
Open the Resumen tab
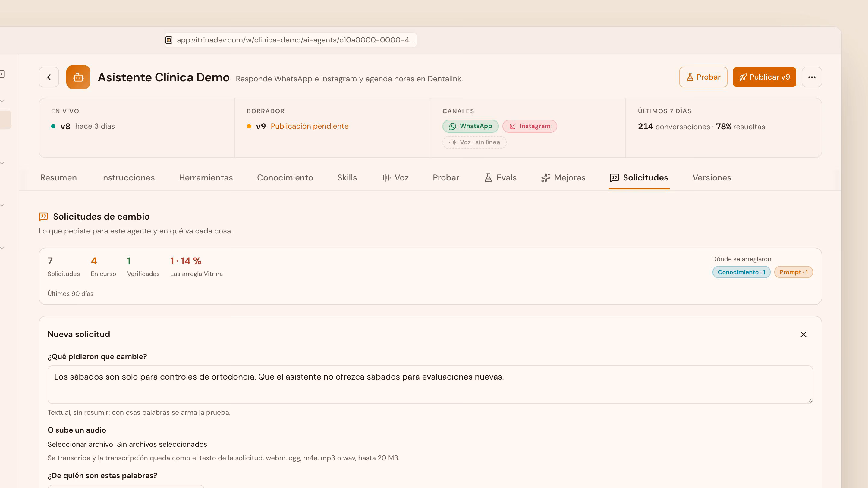click(x=59, y=177)
